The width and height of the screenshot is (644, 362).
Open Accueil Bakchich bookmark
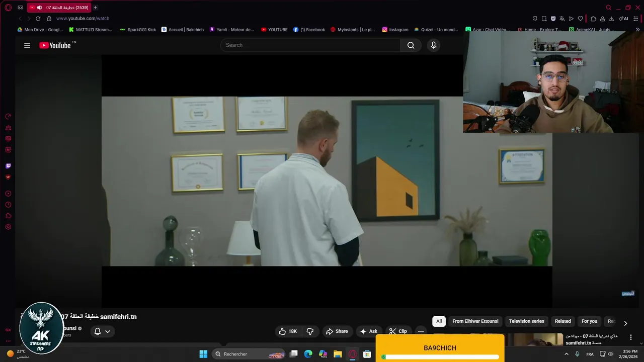pyautogui.click(x=183, y=30)
